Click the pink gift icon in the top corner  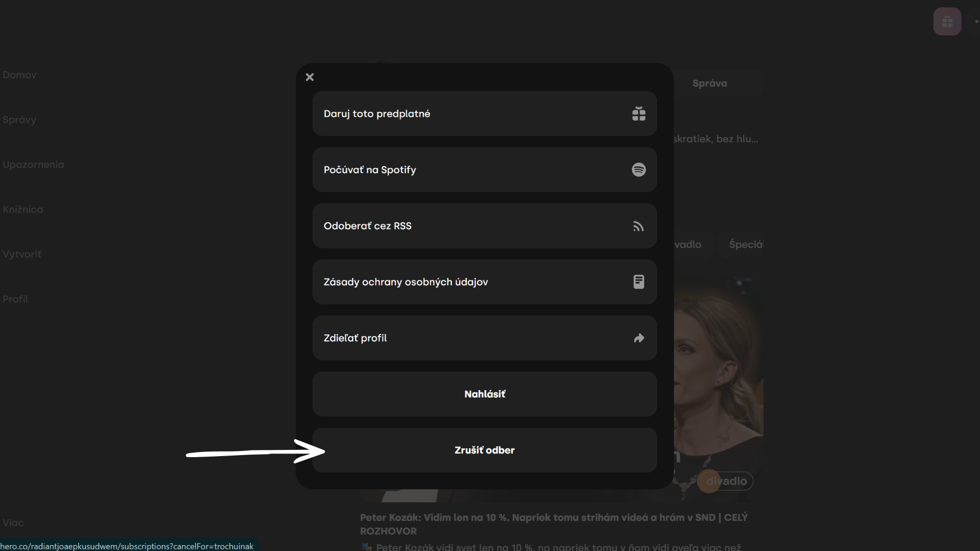coord(947,22)
